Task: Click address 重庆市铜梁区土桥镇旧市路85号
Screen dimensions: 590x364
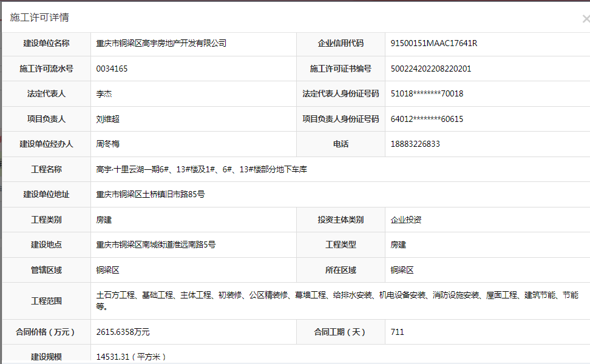Action: (x=151, y=195)
